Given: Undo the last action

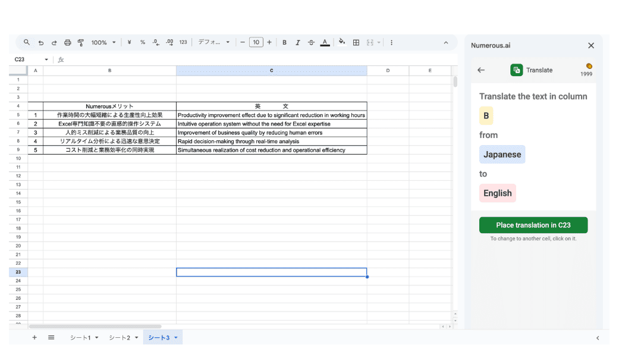Looking at the screenshot, I should 41,42.
